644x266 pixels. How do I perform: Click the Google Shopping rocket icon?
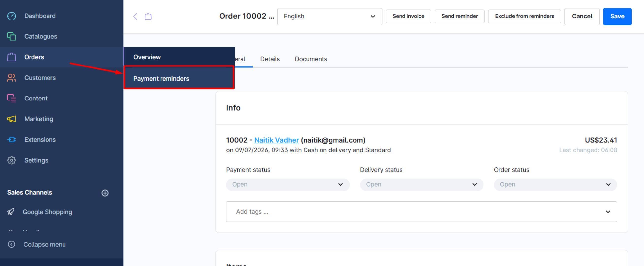11,212
